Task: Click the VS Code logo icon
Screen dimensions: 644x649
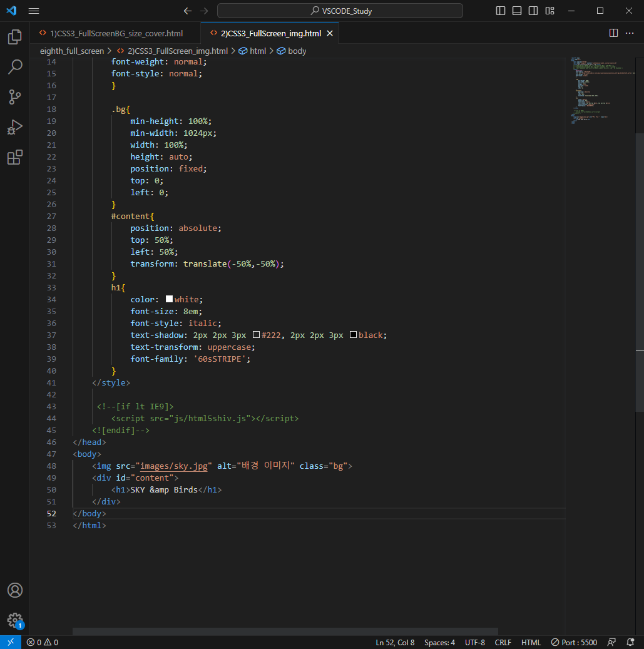Action: point(11,11)
